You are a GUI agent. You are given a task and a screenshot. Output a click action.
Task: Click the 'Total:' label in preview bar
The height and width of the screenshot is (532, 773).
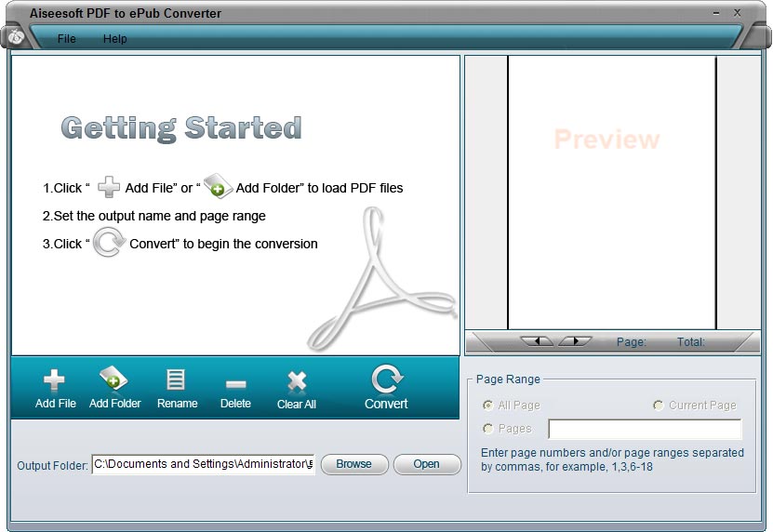[690, 341]
